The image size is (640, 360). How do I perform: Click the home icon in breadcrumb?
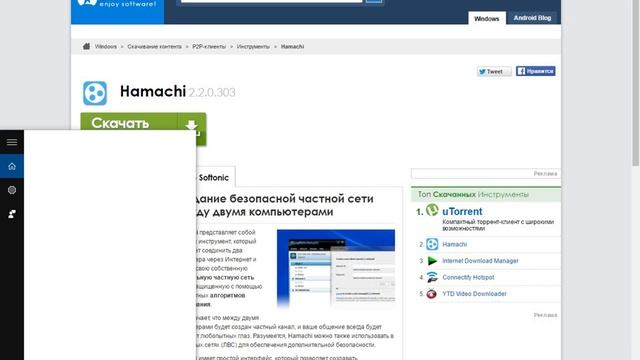86,46
